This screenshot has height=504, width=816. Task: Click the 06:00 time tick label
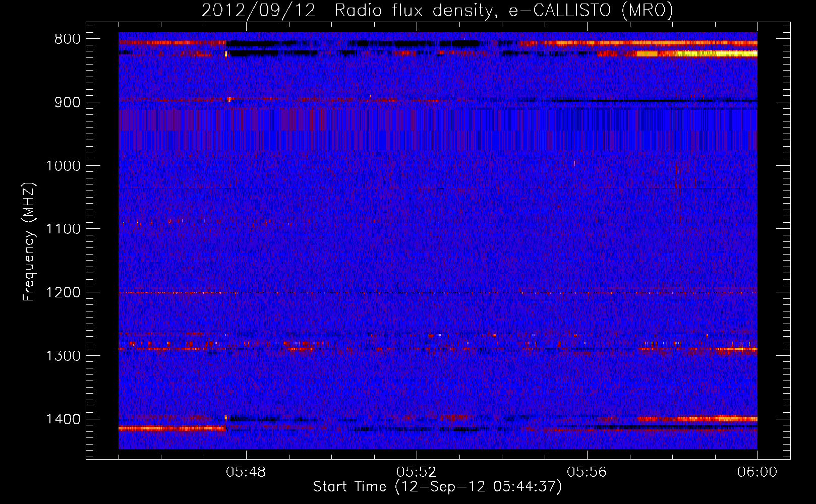757,472
